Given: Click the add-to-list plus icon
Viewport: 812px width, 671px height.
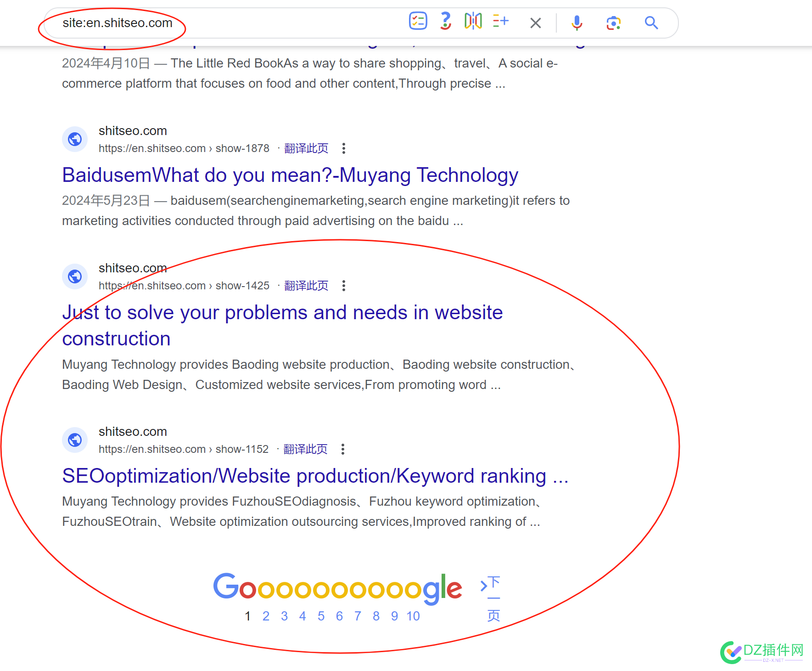Looking at the screenshot, I should click(500, 21).
